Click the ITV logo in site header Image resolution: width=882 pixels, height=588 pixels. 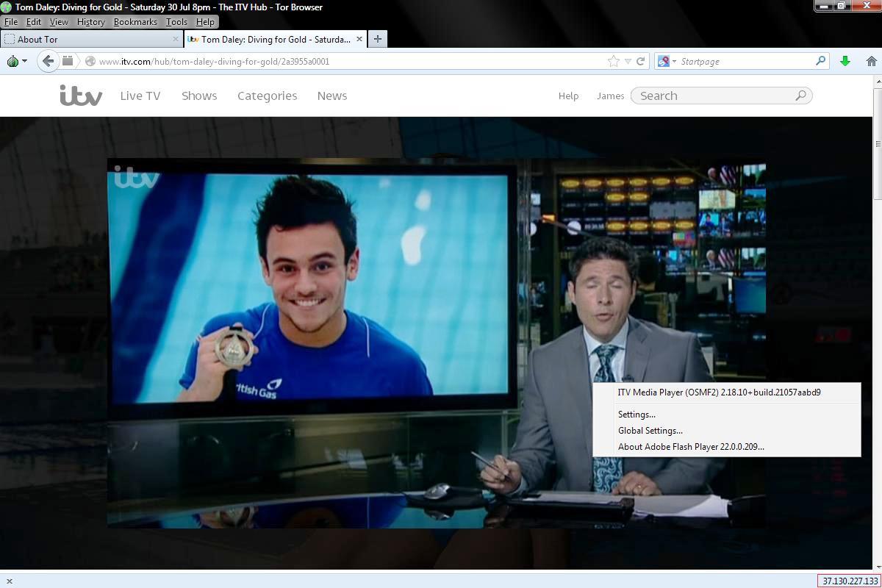tap(81, 96)
